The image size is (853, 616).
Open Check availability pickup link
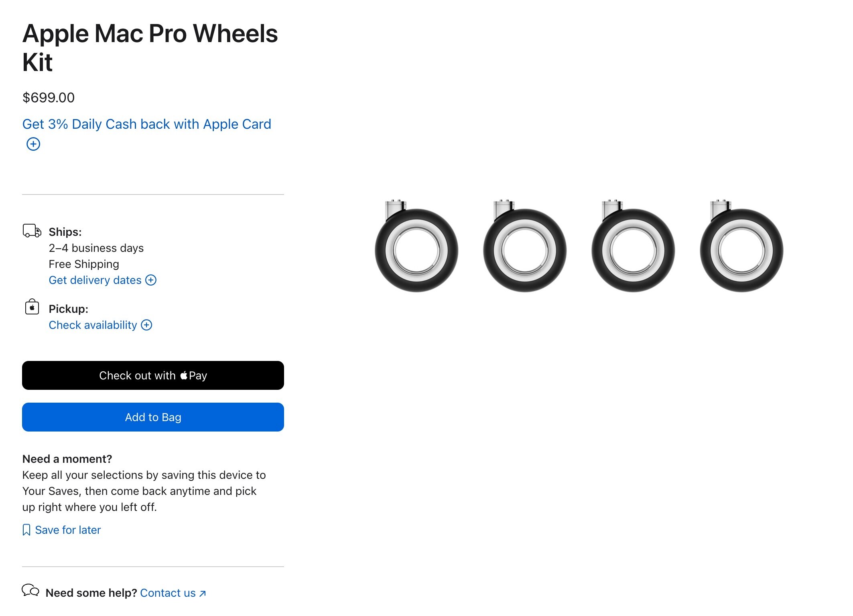[93, 325]
